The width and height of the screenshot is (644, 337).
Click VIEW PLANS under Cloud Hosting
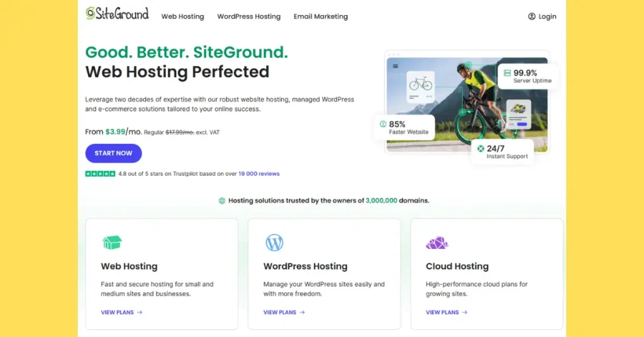click(x=447, y=312)
